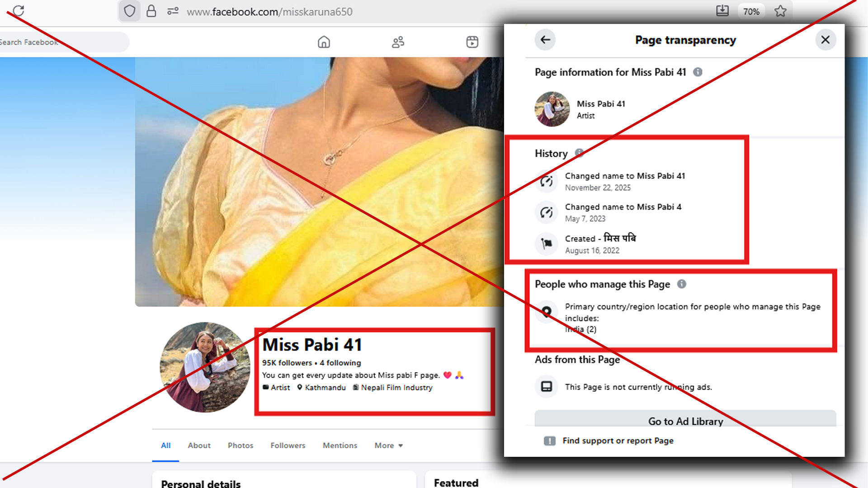
Task: Open the Friends icon in top navigation
Action: pyautogui.click(x=398, y=42)
